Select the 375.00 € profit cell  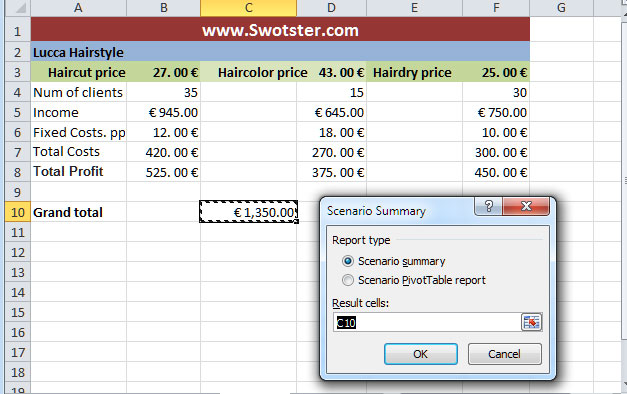331,172
